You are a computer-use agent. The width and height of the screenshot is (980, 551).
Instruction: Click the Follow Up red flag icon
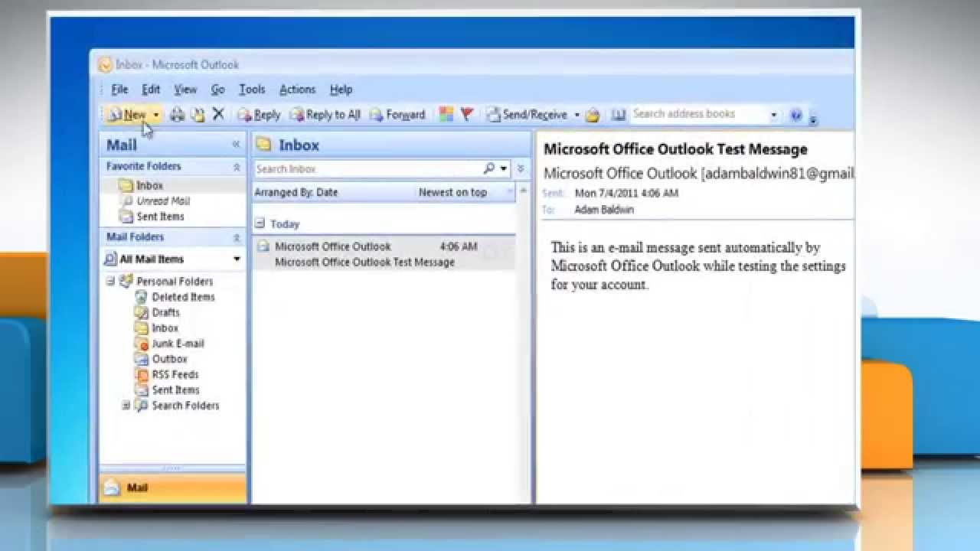point(466,114)
